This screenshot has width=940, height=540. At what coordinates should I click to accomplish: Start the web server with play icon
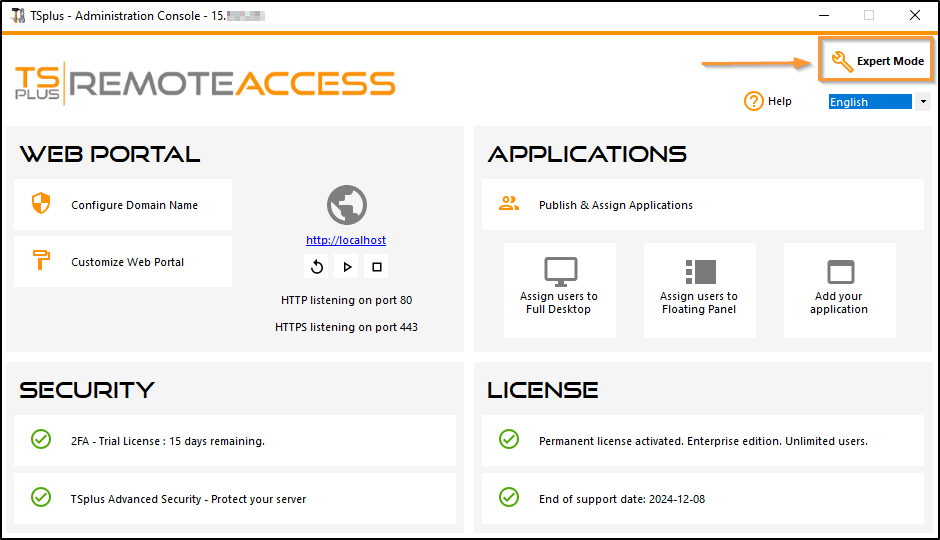coord(347,266)
